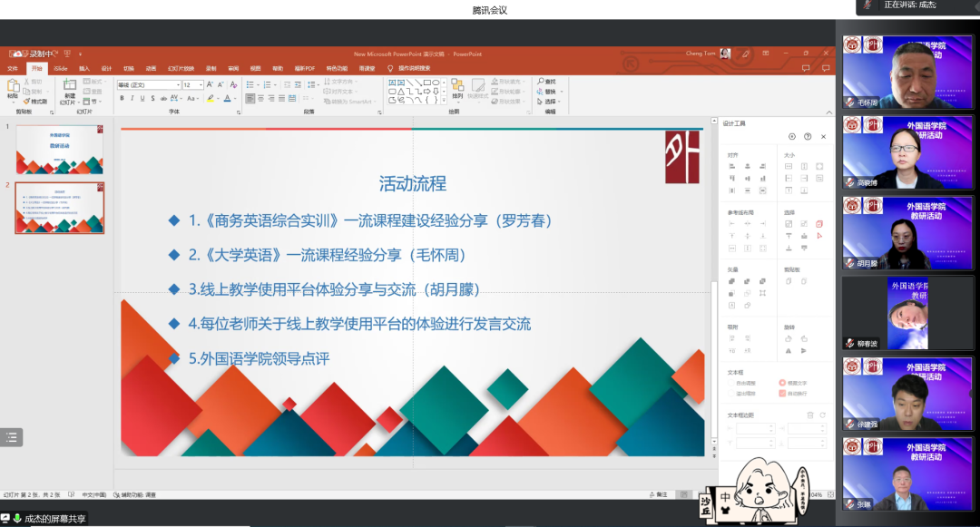Click the participant video at the top
The height and width of the screenshot is (527, 980).
(907, 73)
